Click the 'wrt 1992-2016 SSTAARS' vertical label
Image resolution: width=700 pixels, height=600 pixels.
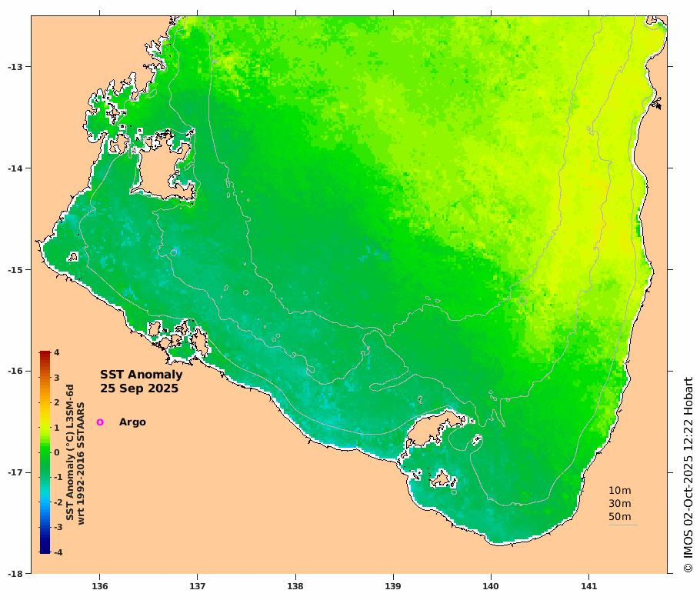pyautogui.click(x=81, y=463)
